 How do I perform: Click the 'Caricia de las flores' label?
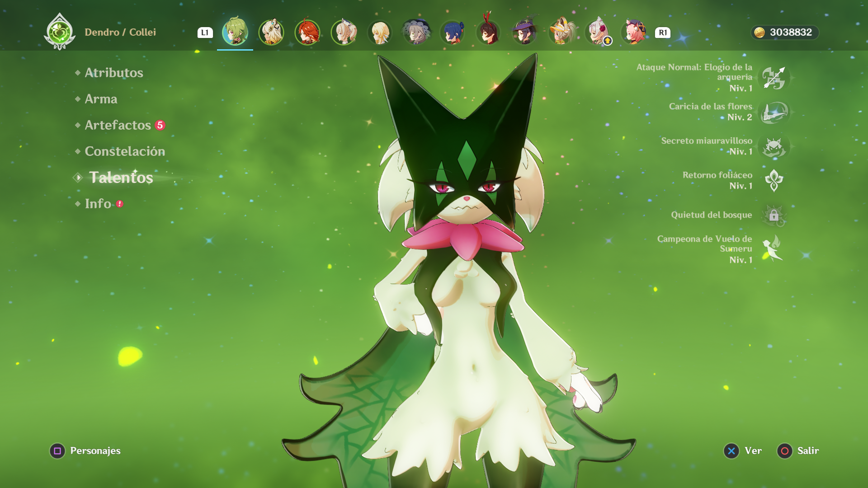(x=711, y=106)
